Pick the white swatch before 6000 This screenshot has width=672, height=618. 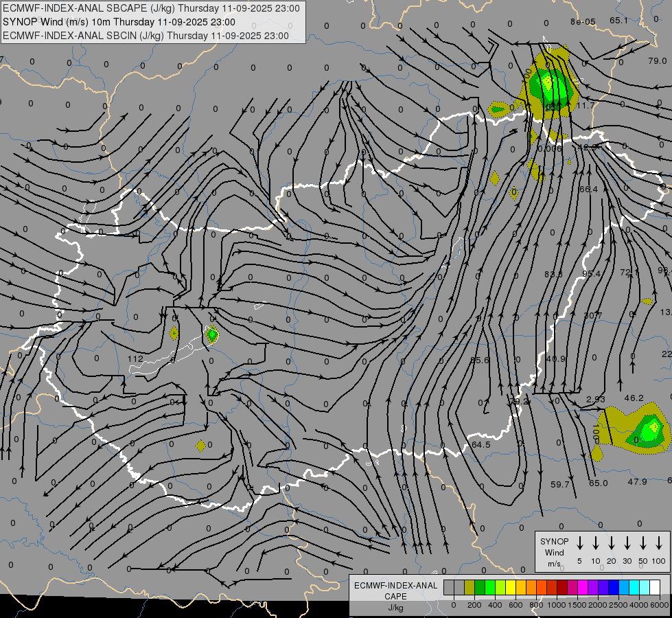[654, 588]
